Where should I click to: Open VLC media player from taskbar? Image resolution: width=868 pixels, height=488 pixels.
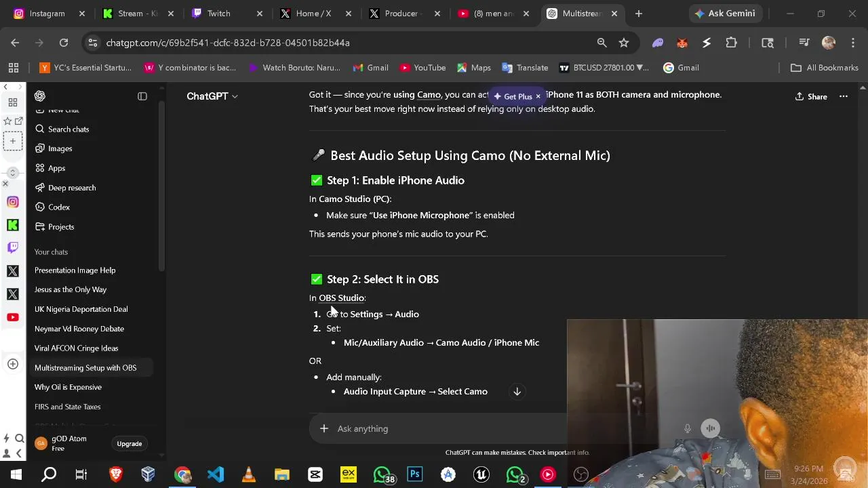(248, 474)
